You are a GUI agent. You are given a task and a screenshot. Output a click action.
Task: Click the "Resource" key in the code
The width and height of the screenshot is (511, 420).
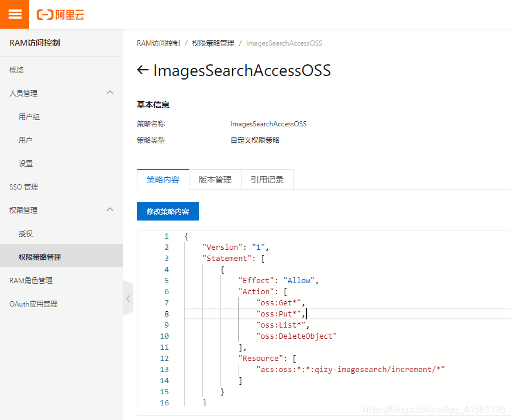[x=260, y=359]
